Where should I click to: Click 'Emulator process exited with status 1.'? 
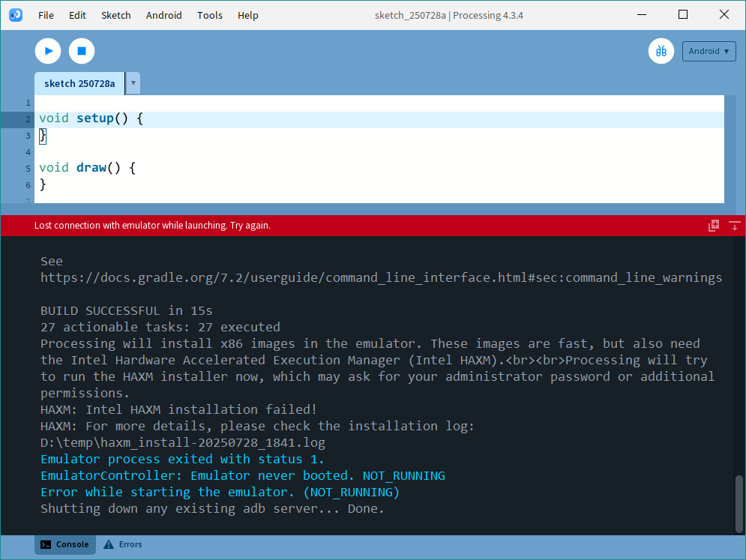[182, 459]
